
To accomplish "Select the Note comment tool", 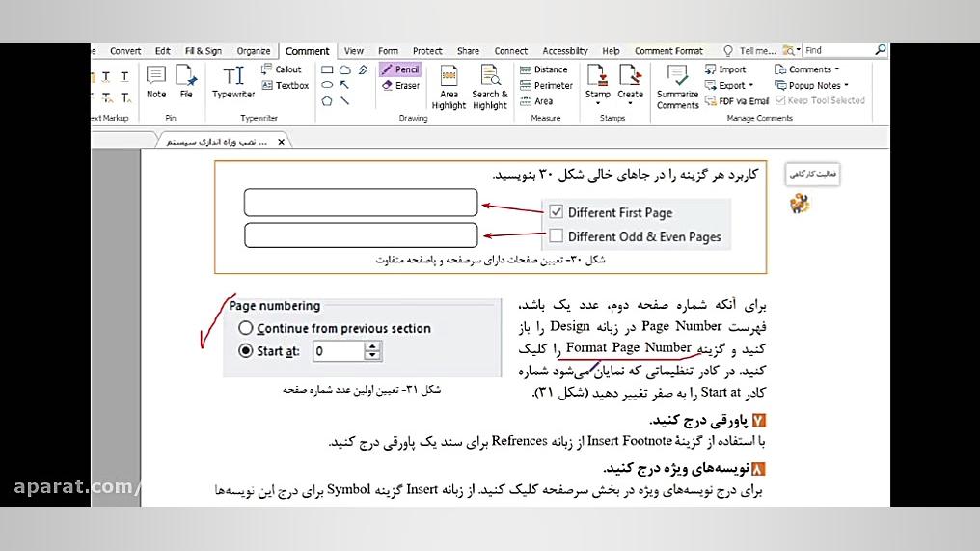I will tap(156, 82).
